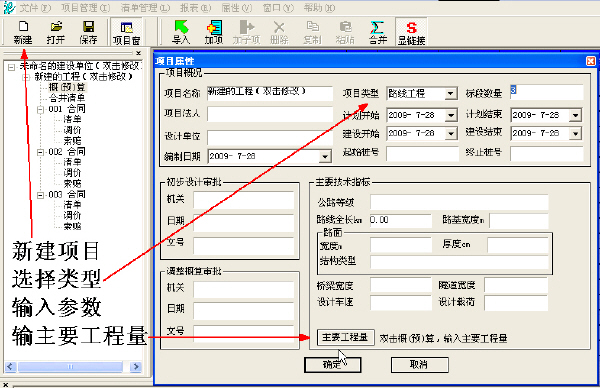Screen dimensions: 600x388
Task: Click the 公路等级 input field
Action: click(x=459, y=202)
